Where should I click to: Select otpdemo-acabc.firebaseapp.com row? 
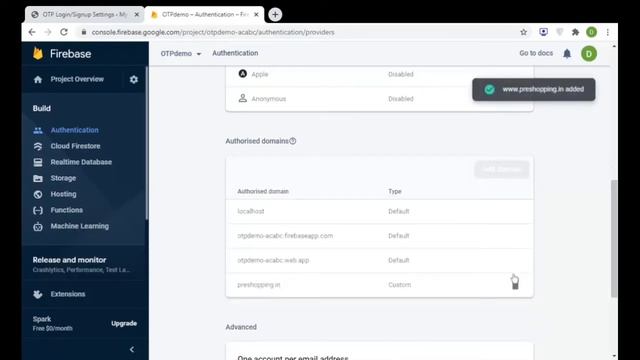click(379, 236)
